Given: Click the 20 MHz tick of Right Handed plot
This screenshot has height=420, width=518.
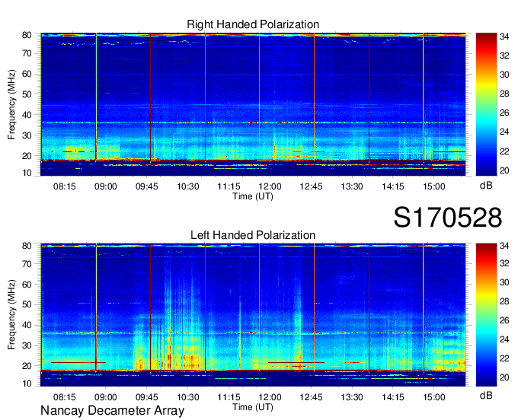Looking at the screenshot, I should point(27,156).
